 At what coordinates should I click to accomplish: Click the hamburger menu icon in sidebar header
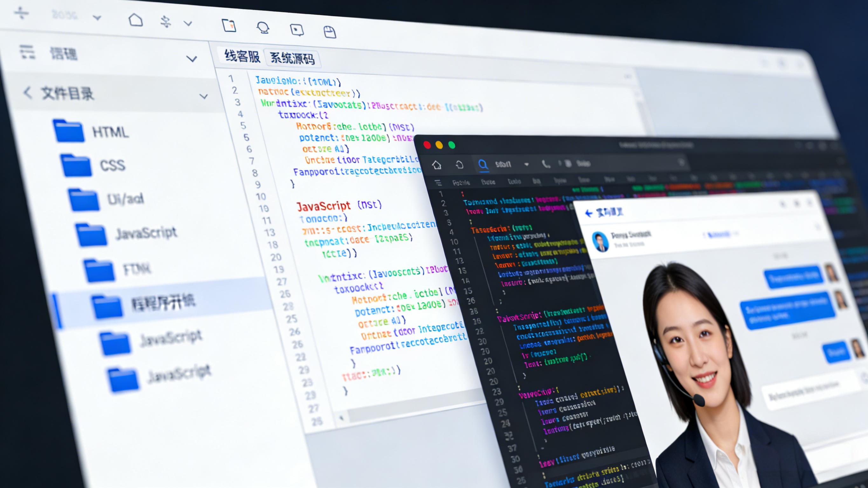(27, 52)
